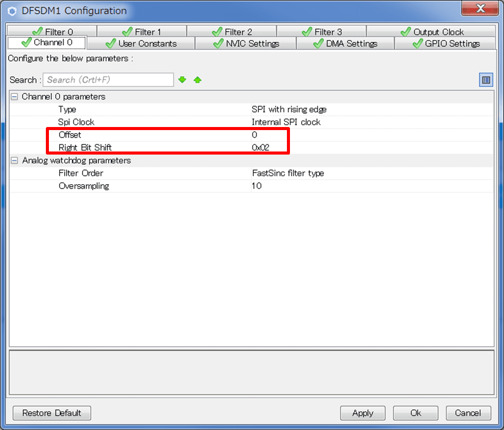504x430 pixels.
Task: Open the Filter 1 tab
Action: coord(141,32)
